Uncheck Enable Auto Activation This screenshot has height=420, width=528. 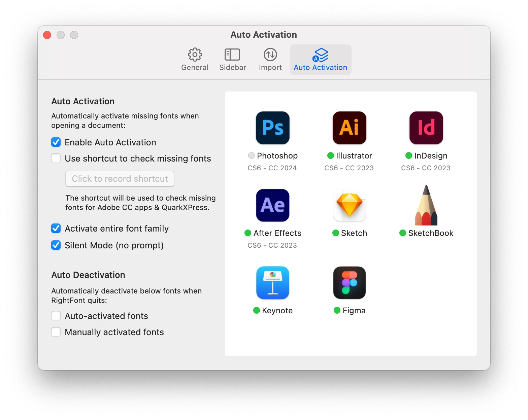pyautogui.click(x=56, y=142)
